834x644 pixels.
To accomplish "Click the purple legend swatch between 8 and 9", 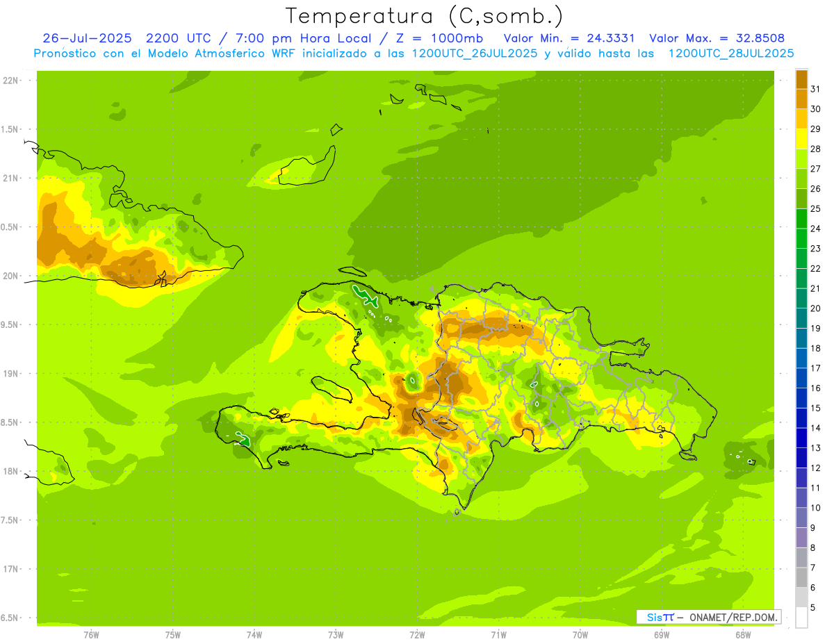I will pyautogui.click(x=801, y=538).
